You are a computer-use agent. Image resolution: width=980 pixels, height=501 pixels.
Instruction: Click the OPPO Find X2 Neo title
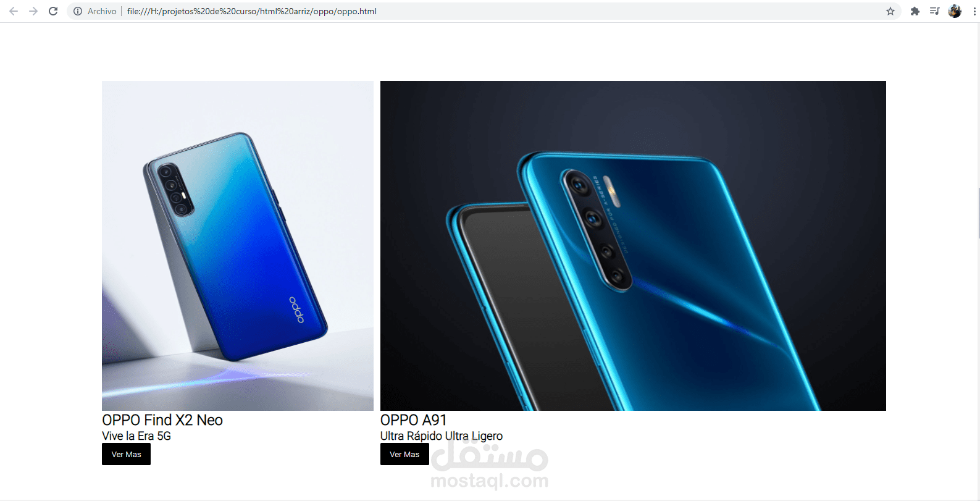(162, 420)
